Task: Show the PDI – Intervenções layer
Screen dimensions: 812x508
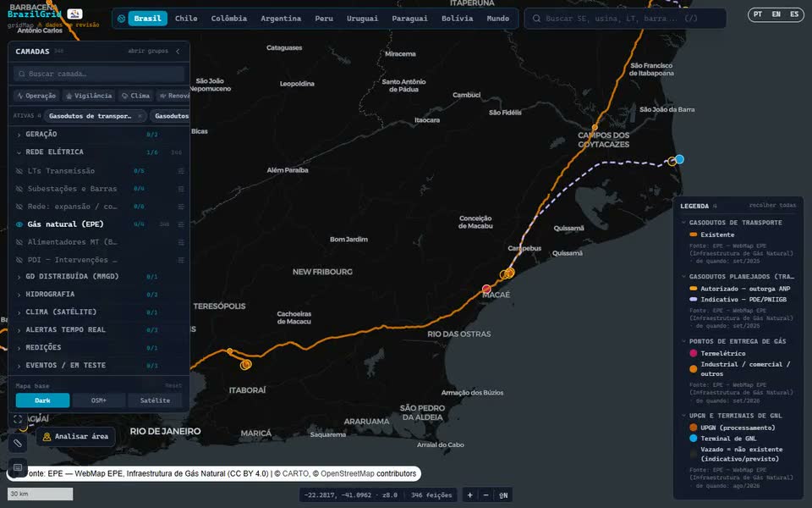Action: (x=19, y=260)
